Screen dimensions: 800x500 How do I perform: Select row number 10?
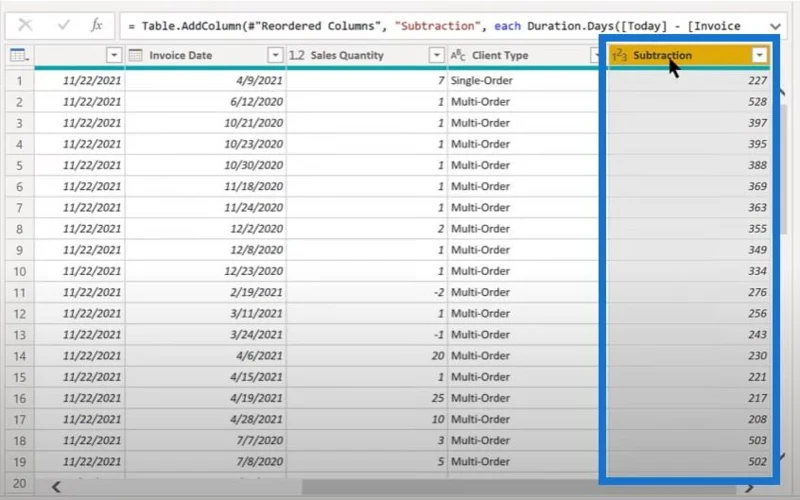[x=19, y=271]
